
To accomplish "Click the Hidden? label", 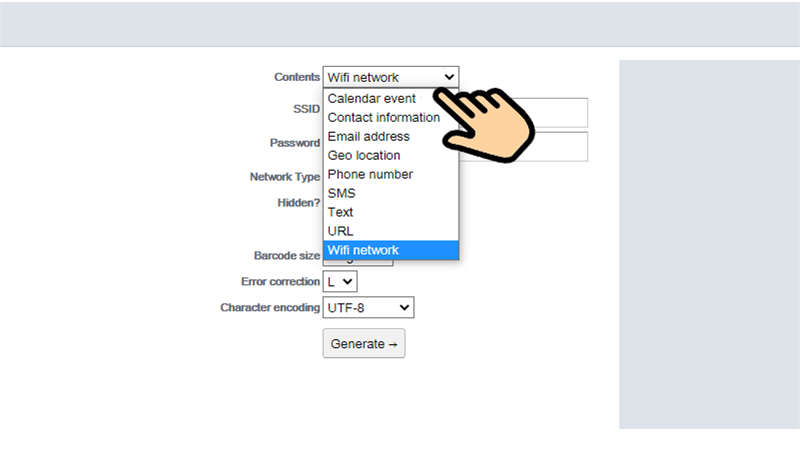I will click(298, 203).
